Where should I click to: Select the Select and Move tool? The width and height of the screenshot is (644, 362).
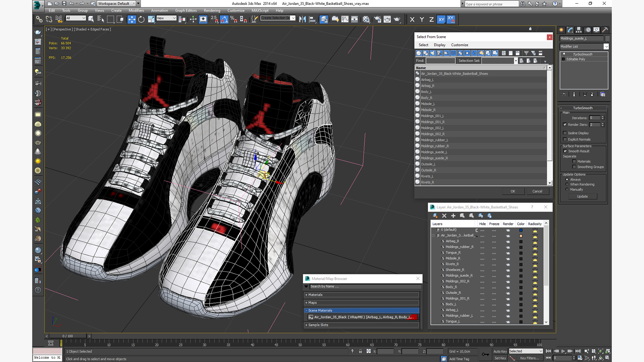(131, 19)
